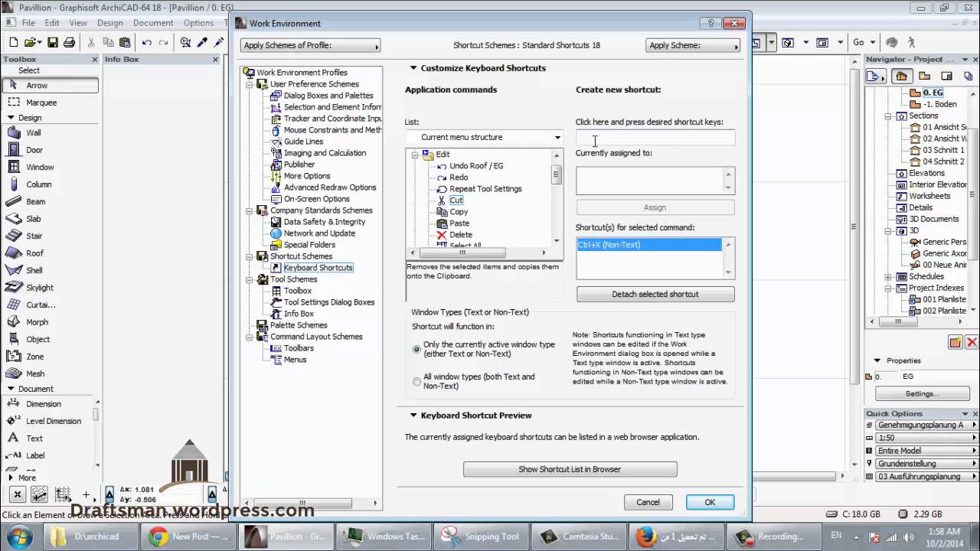
Task: Click the Print icon in main toolbar
Action: tap(69, 43)
